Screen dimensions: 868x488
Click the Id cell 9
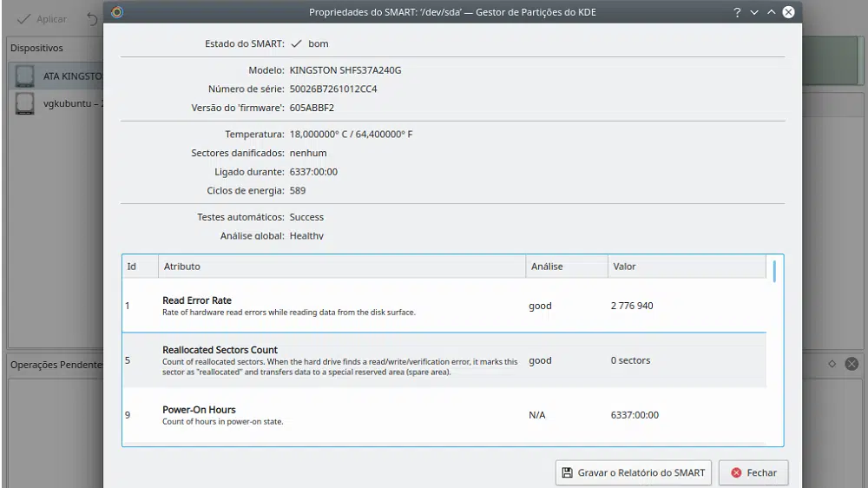(x=128, y=415)
